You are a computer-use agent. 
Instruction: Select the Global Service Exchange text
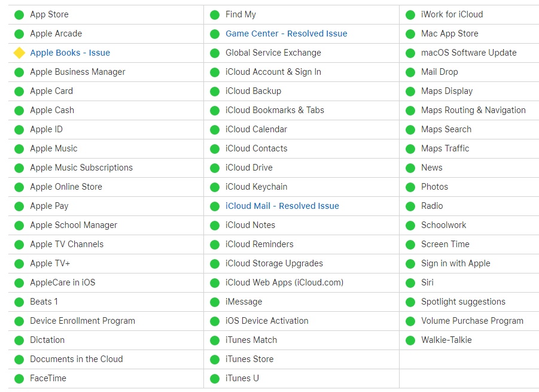coord(273,53)
